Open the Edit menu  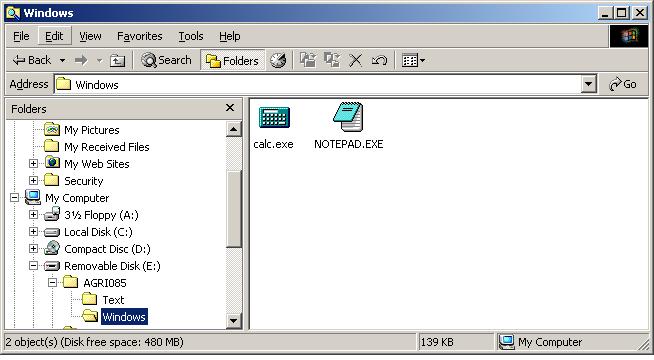[54, 36]
